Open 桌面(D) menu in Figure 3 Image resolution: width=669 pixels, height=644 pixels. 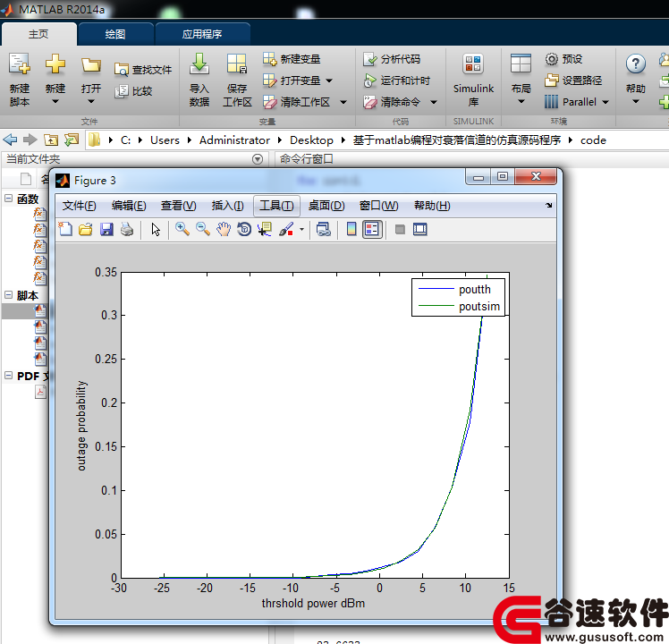[326, 206]
